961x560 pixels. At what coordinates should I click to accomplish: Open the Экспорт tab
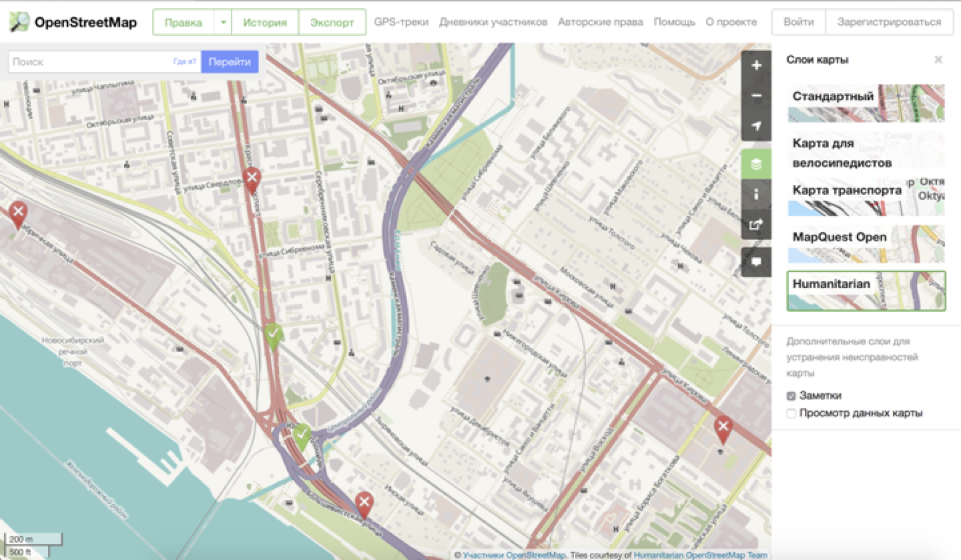(332, 22)
